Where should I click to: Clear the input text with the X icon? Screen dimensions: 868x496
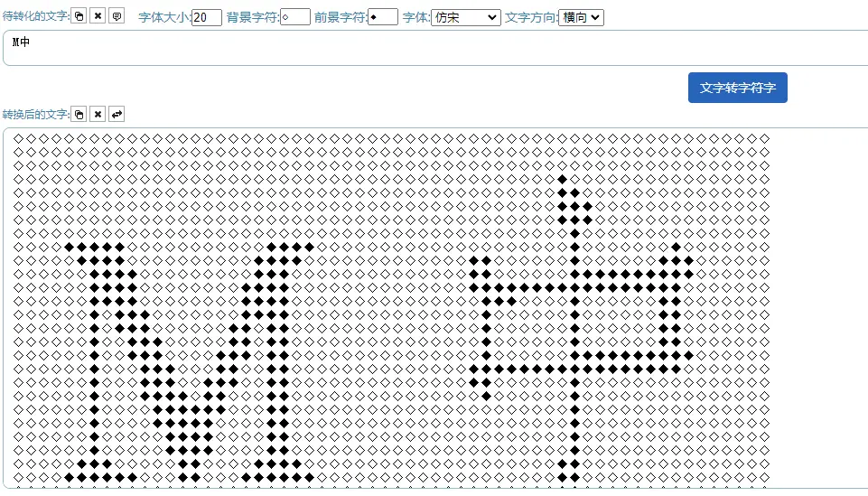pyautogui.click(x=98, y=16)
